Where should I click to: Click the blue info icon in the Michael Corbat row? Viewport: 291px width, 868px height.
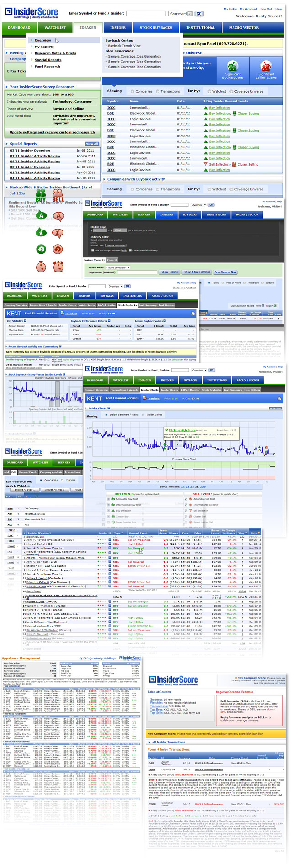click(110, 544)
